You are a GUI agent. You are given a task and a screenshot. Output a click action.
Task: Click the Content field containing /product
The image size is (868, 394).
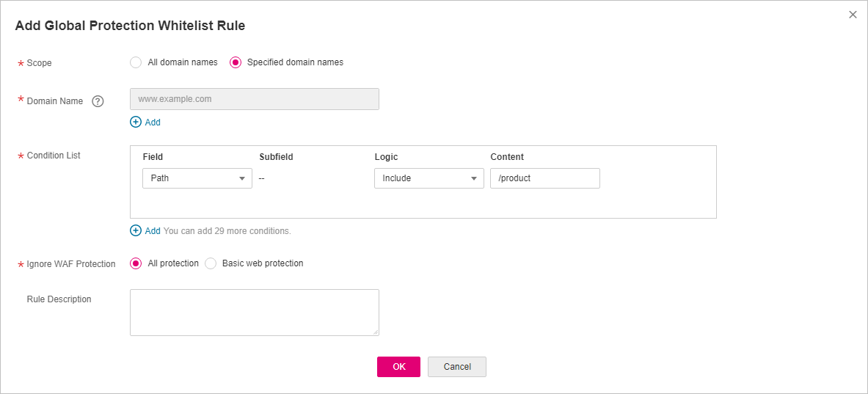point(544,178)
